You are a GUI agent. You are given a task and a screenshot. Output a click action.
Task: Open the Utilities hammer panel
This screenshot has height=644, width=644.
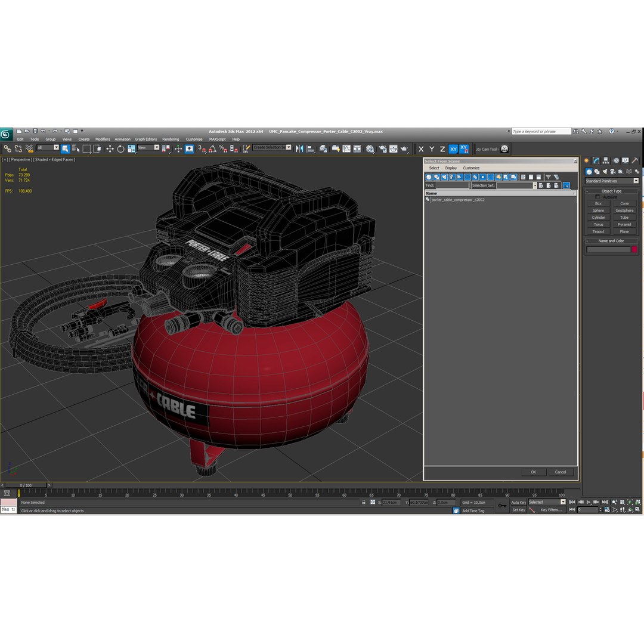pos(635,160)
